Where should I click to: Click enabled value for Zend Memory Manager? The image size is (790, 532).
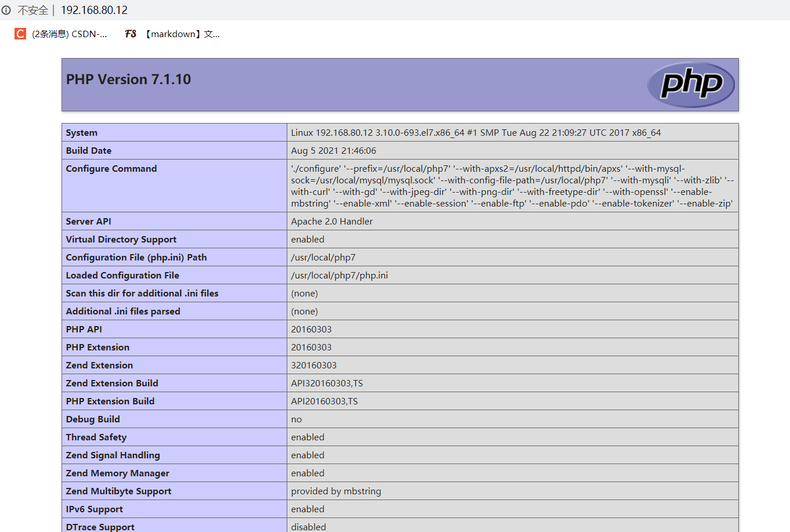pos(308,473)
